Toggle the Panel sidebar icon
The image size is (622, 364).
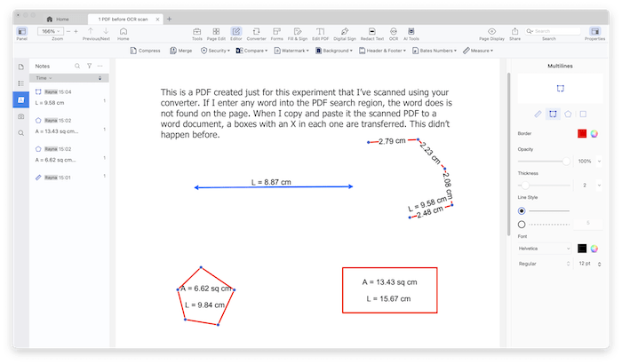[x=22, y=31]
